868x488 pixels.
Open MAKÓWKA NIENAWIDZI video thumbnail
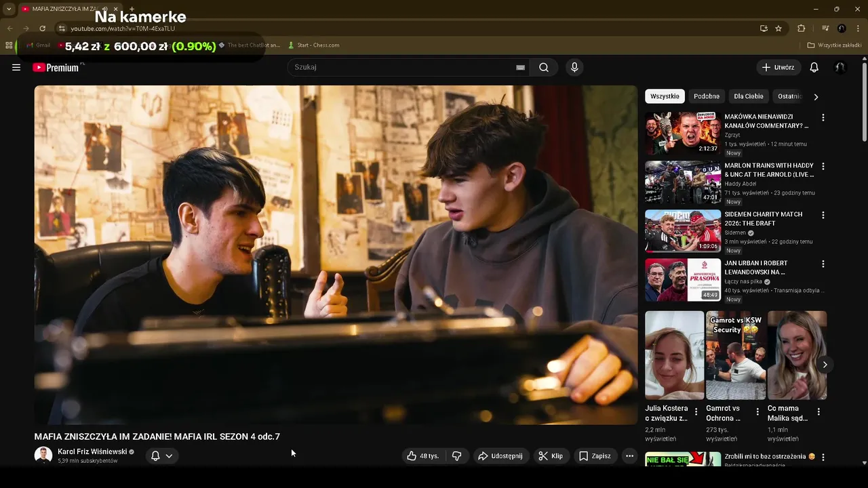(x=683, y=134)
